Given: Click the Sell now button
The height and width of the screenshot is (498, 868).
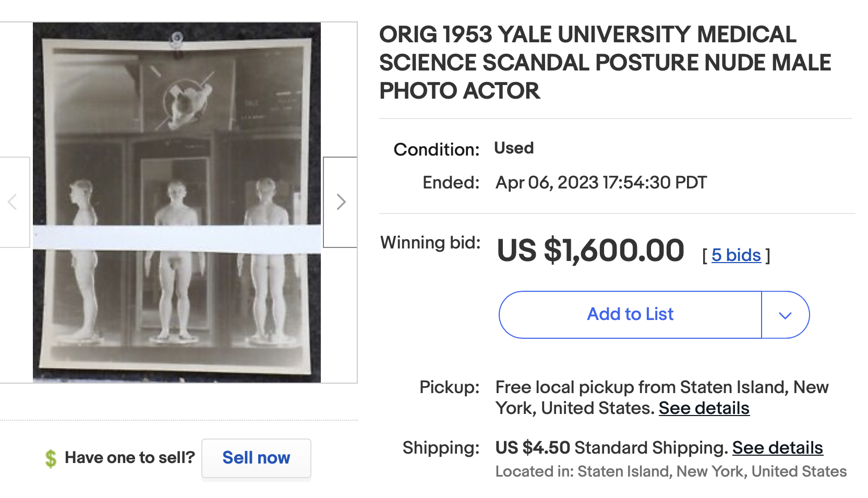Looking at the screenshot, I should tap(256, 458).
